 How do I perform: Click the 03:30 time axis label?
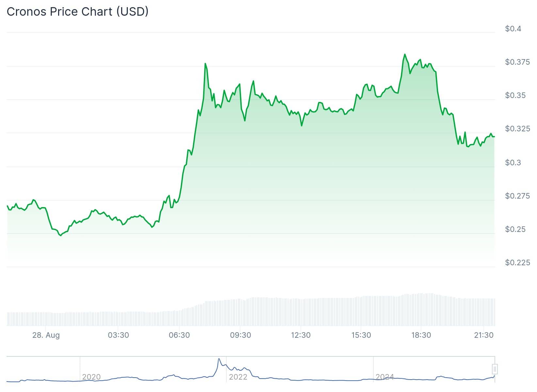click(118, 335)
